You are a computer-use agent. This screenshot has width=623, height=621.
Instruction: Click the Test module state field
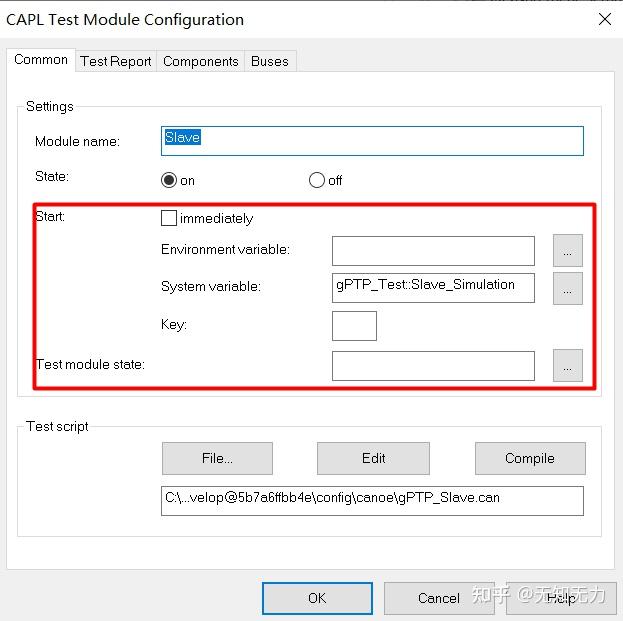click(433, 366)
